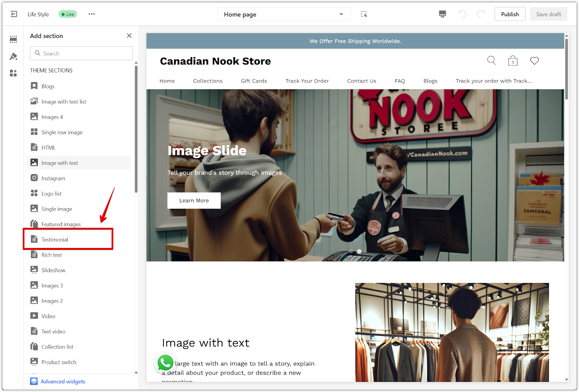This screenshot has width=579, height=392.
Task: Open the Sections sidebar icon
Action: (x=13, y=39)
